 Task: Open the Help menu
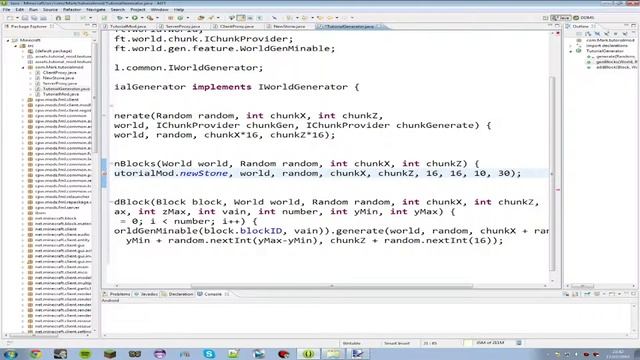pyautogui.click(x=179, y=9)
